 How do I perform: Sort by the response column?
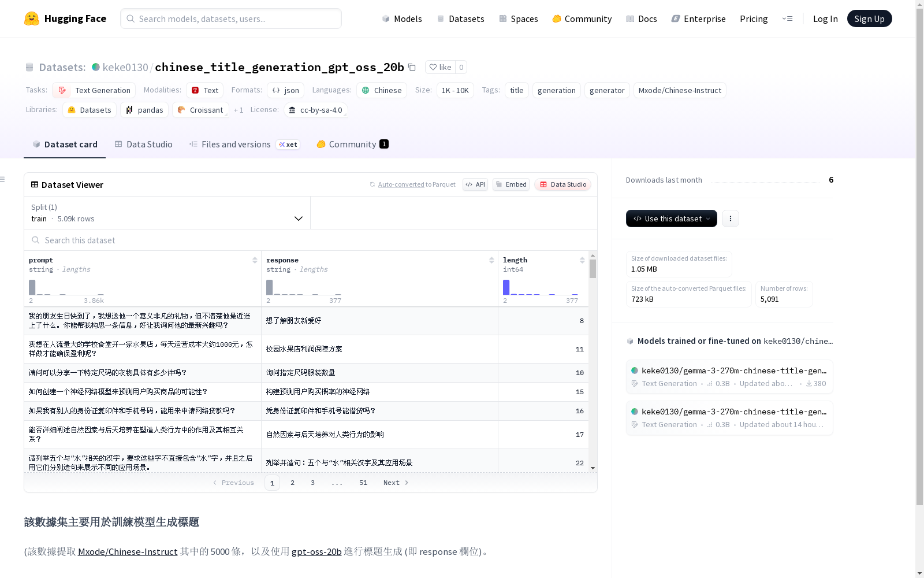[491, 260]
